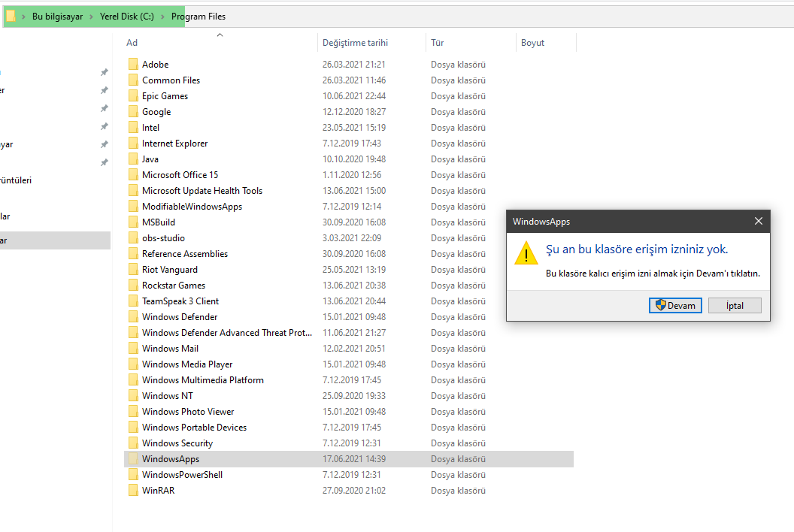
Task: Close the WindowsApps dialog
Action: (759, 221)
